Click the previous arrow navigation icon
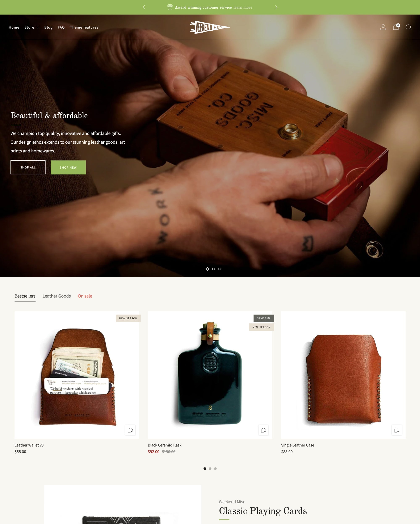420x524 pixels. click(x=144, y=7)
